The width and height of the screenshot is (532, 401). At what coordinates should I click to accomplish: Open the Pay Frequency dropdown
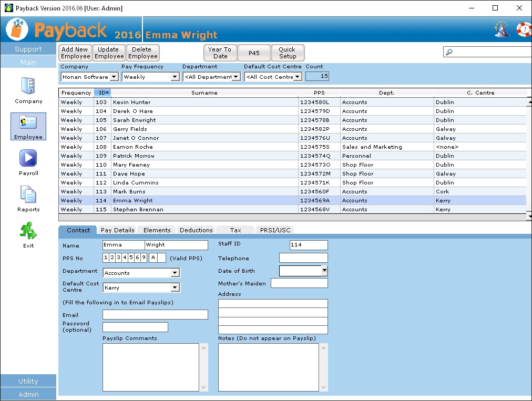[175, 77]
